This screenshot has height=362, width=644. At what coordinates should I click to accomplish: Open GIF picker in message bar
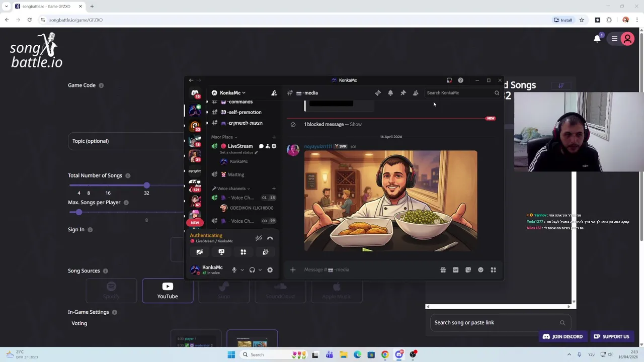[x=456, y=270]
